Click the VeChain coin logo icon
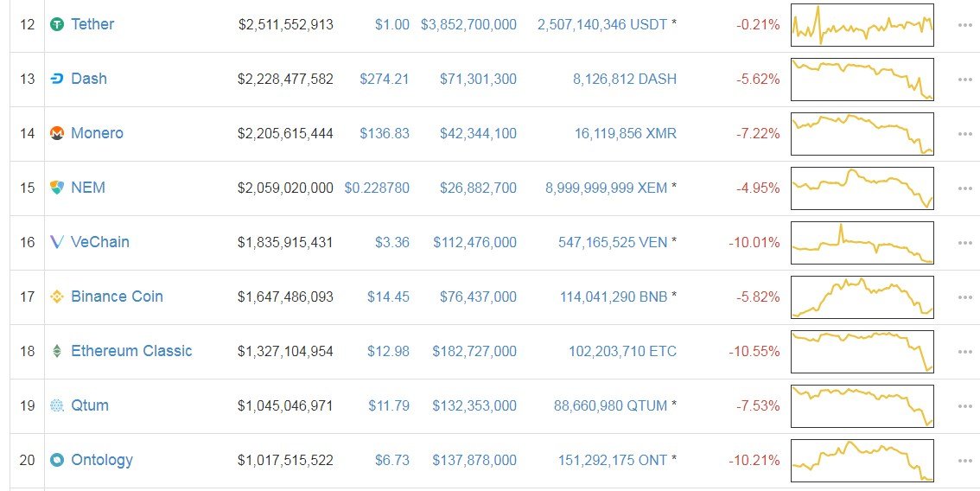980x491 pixels. click(x=57, y=242)
